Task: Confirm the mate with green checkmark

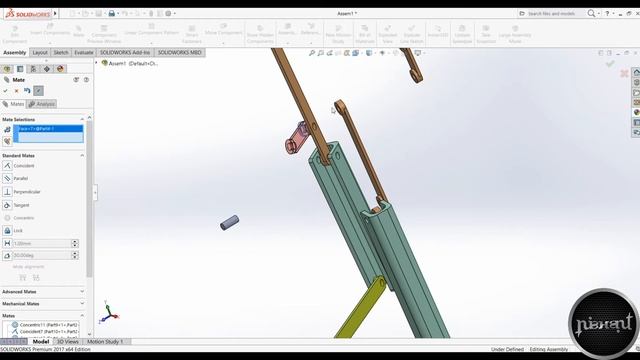Action: 5,91
